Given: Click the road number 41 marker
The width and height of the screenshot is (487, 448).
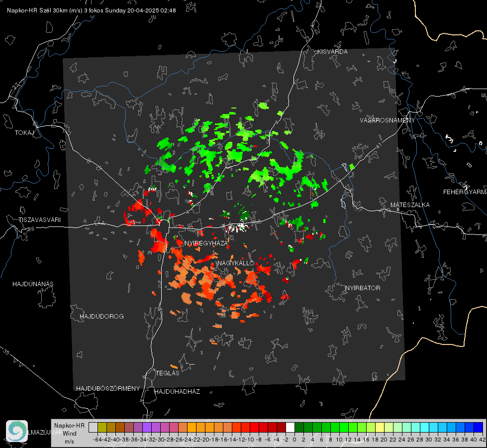Looking at the screenshot, I should coord(378,145).
